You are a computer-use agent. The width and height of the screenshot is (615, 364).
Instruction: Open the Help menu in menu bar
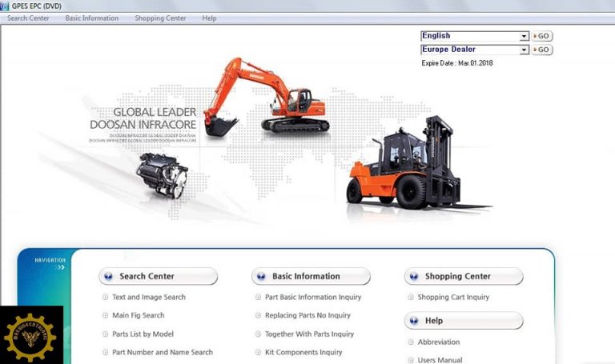click(209, 18)
